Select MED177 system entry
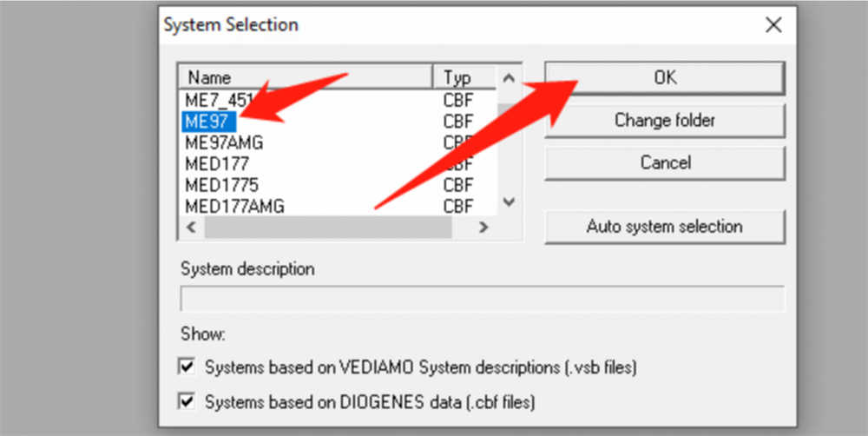 [217, 163]
